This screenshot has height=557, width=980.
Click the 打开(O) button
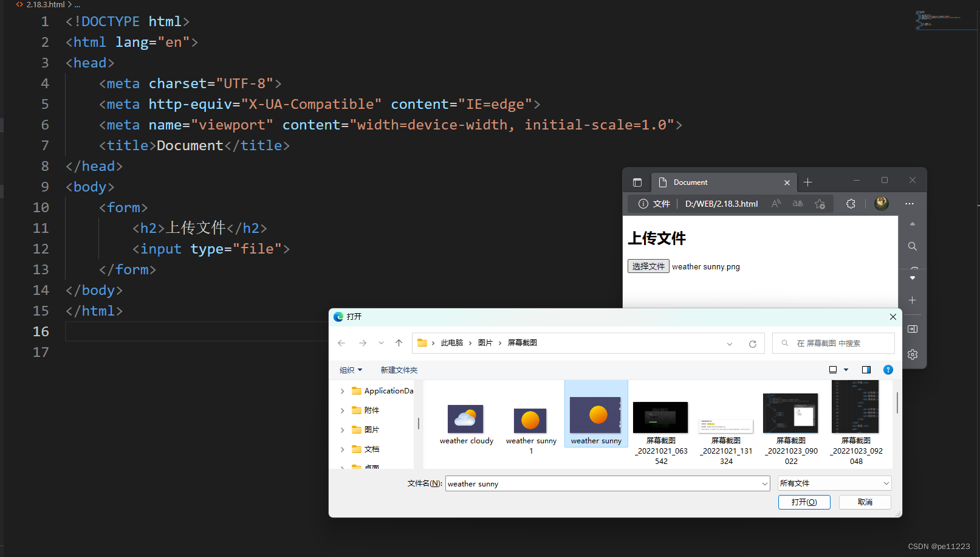click(804, 502)
